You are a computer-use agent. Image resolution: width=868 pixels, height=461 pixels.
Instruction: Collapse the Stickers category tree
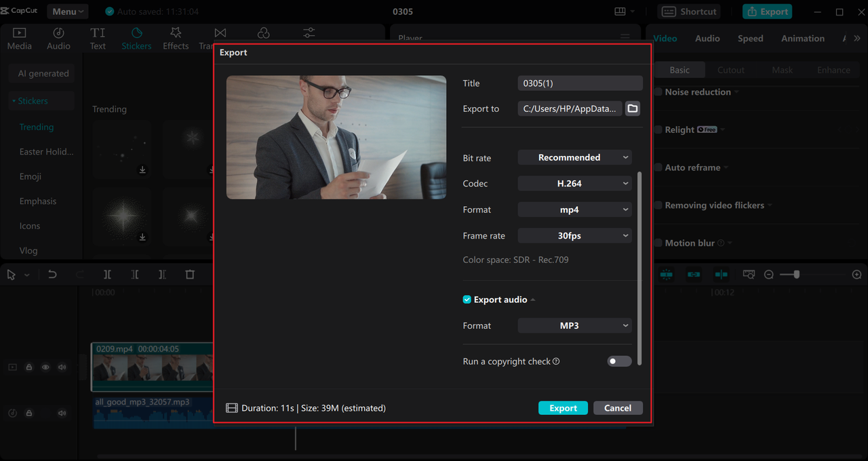[x=14, y=101]
